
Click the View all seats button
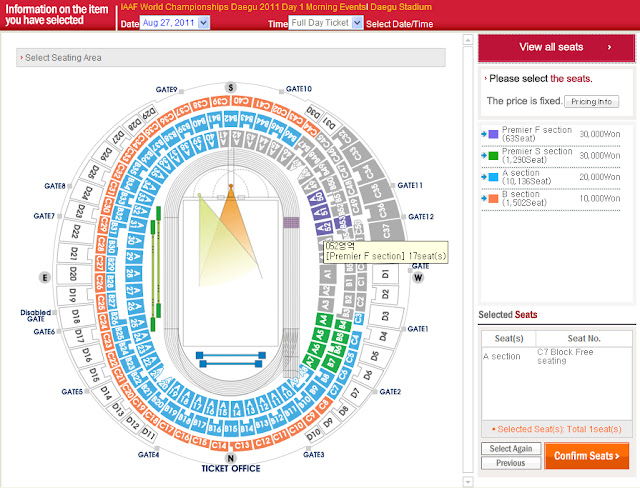[556, 47]
